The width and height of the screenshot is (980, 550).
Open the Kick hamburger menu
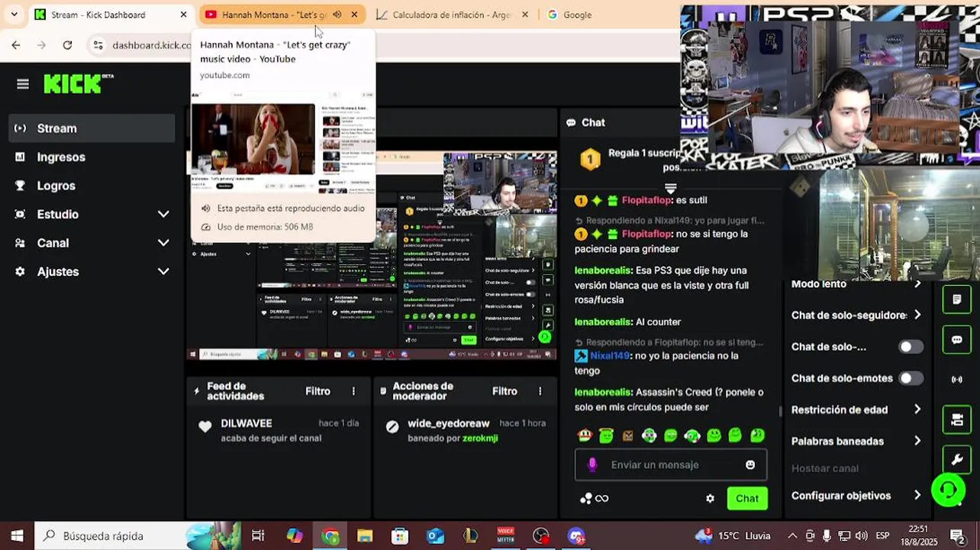click(22, 84)
